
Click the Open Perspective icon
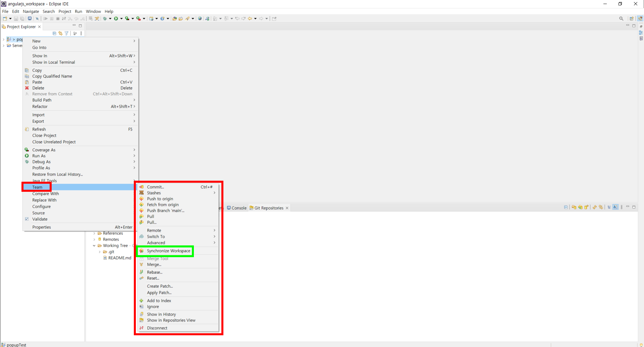tap(632, 18)
